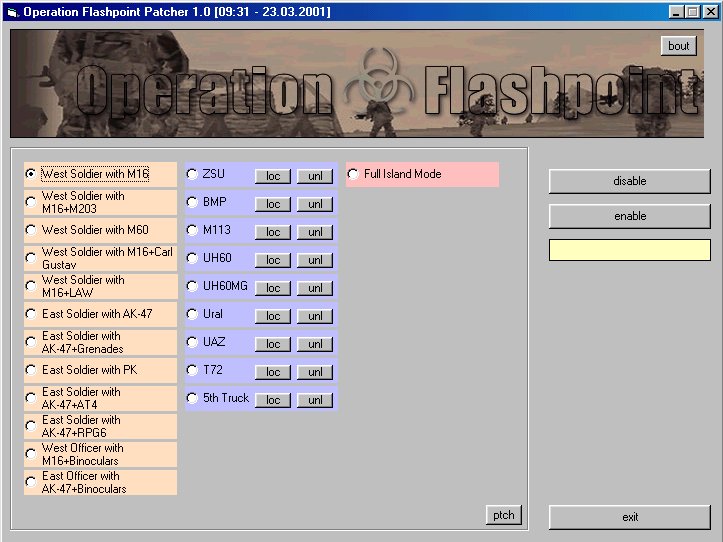Select the 5th Truck option
The width and height of the screenshot is (723, 542).
pos(192,398)
